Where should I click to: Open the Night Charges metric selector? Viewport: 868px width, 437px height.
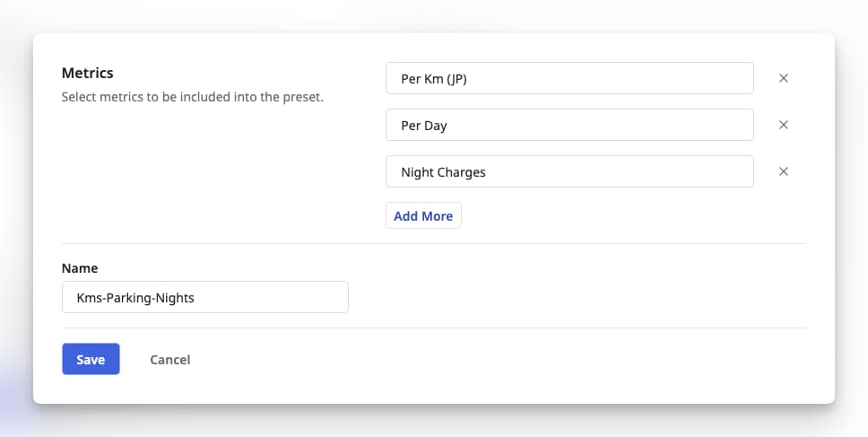569,171
